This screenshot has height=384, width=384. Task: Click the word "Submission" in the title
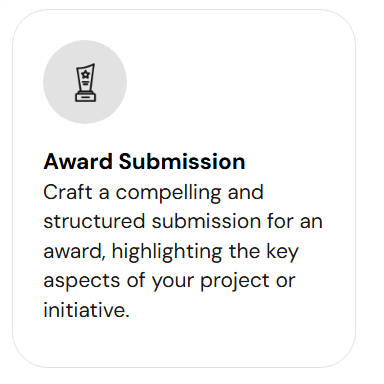click(182, 162)
